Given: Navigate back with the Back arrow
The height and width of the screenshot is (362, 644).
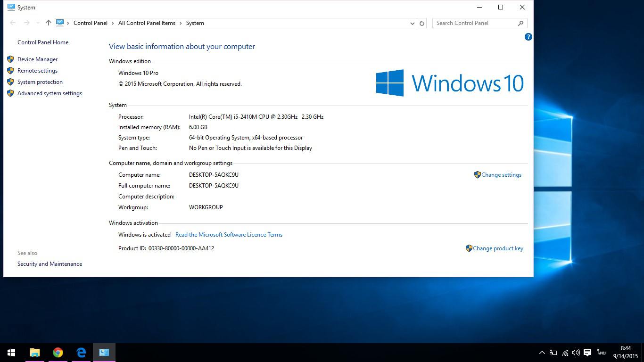Looking at the screenshot, I should 13,23.
